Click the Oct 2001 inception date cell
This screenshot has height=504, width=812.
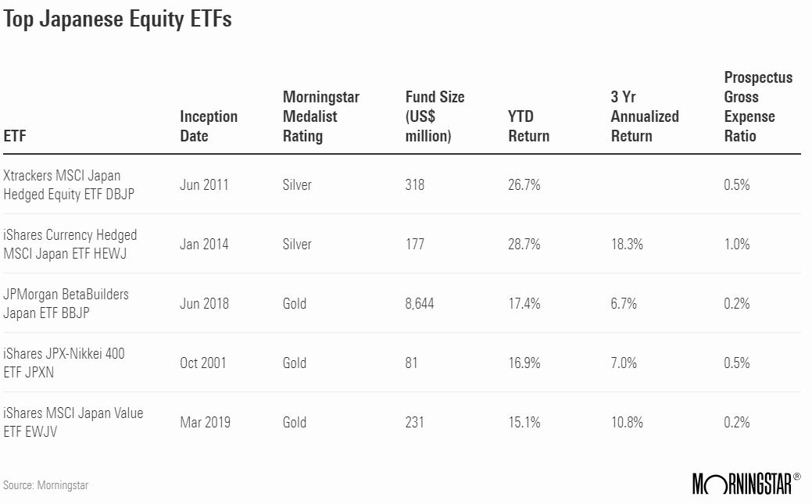point(204,363)
